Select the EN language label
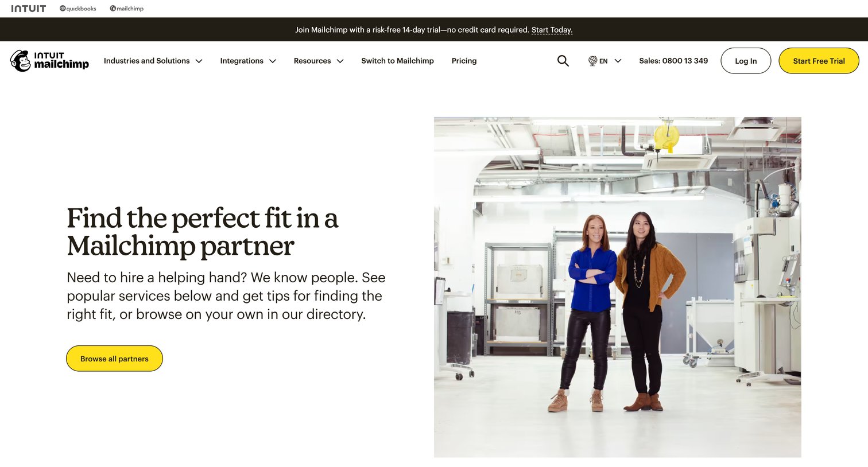This screenshot has height=467, width=868. (x=603, y=61)
